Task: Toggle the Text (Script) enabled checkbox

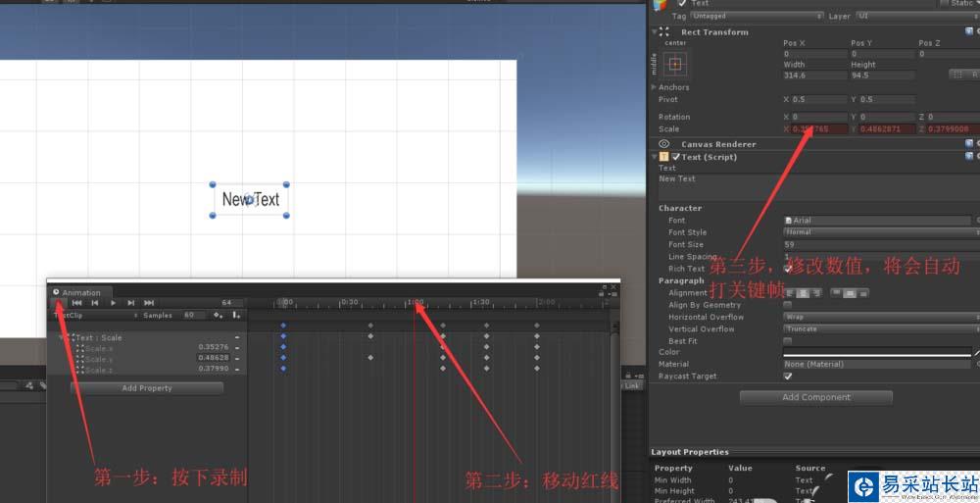Action: [675, 157]
